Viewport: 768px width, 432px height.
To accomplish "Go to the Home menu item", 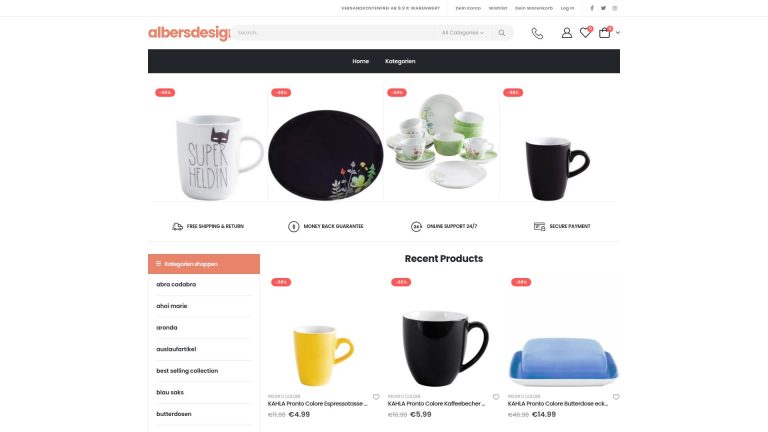I will pos(360,61).
